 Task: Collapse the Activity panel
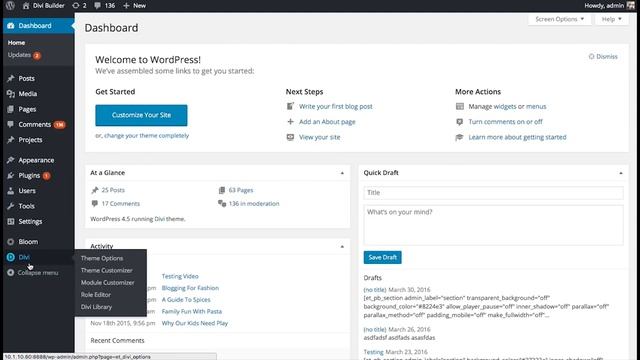click(342, 247)
